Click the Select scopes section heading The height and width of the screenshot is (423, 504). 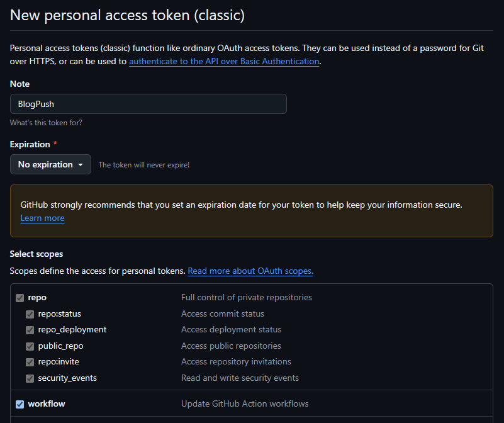pyautogui.click(x=36, y=254)
